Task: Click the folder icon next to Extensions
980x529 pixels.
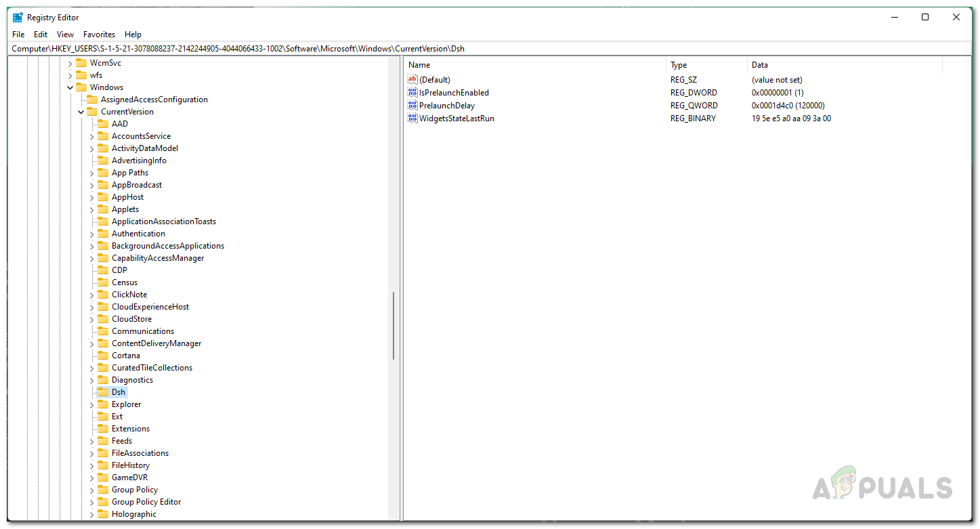Action: (x=103, y=429)
